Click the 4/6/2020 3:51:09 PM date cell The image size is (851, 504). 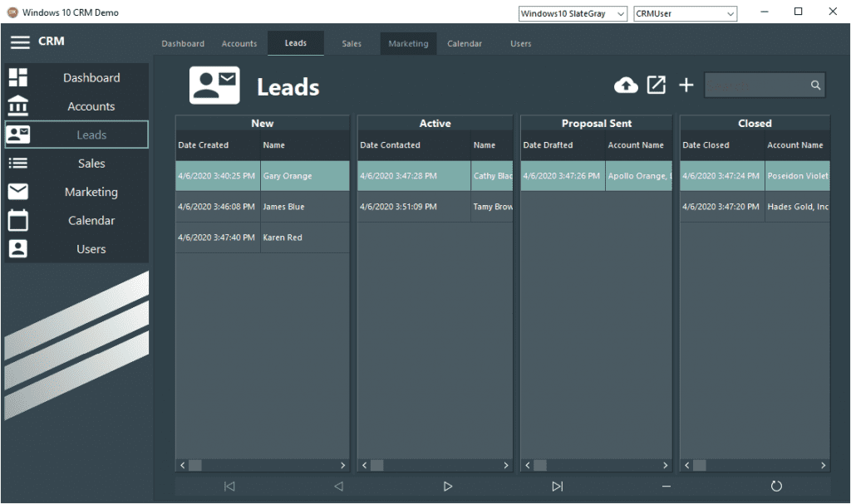[x=414, y=207]
